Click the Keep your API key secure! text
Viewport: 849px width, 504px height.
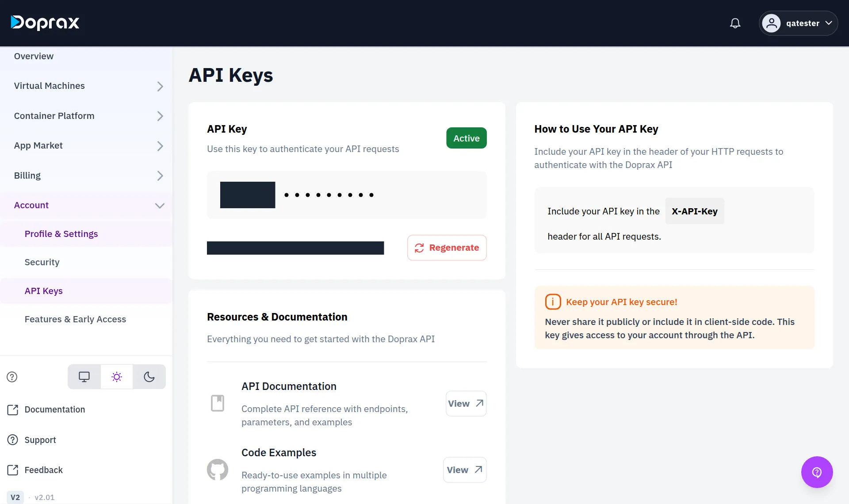pyautogui.click(x=621, y=302)
